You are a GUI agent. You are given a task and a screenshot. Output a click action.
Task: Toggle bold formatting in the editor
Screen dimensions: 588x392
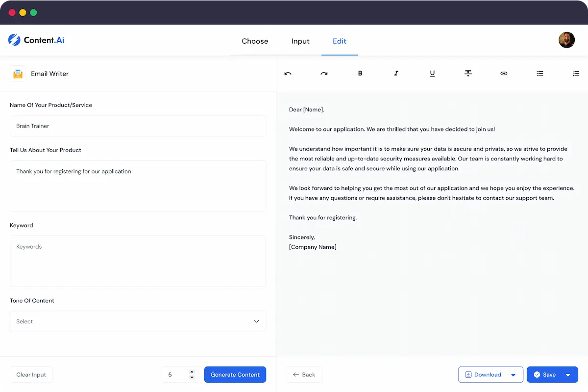click(x=360, y=74)
